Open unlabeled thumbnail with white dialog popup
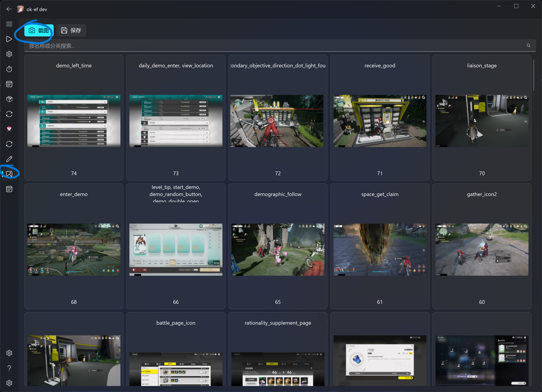The height and width of the screenshot is (392, 542). point(380,360)
